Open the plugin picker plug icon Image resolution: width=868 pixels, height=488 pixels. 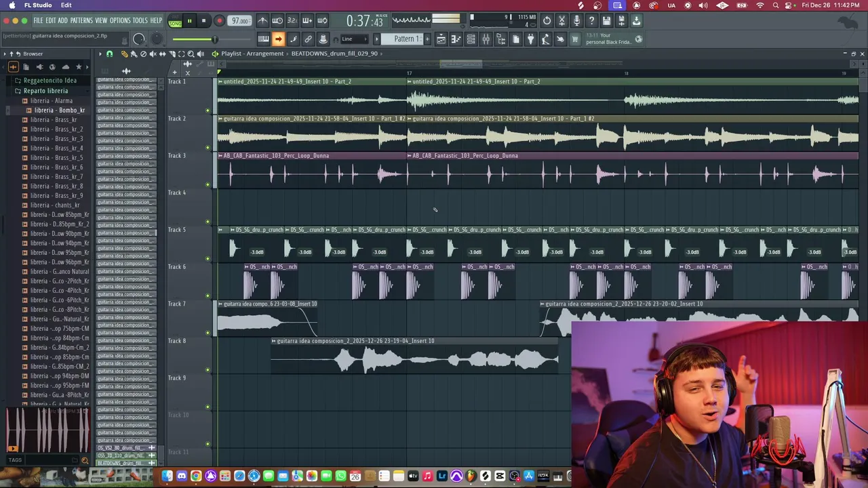[x=531, y=39]
